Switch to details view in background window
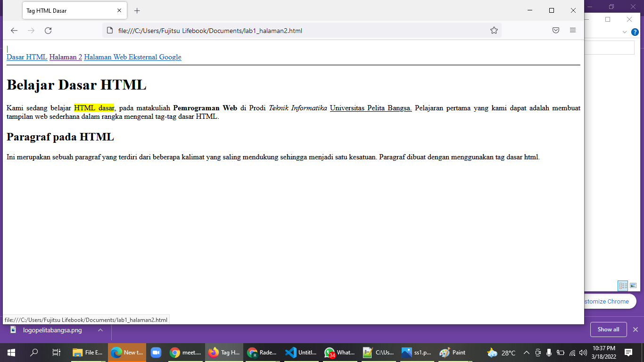This screenshot has height=362, width=644. pyautogui.click(x=623, y=286)
